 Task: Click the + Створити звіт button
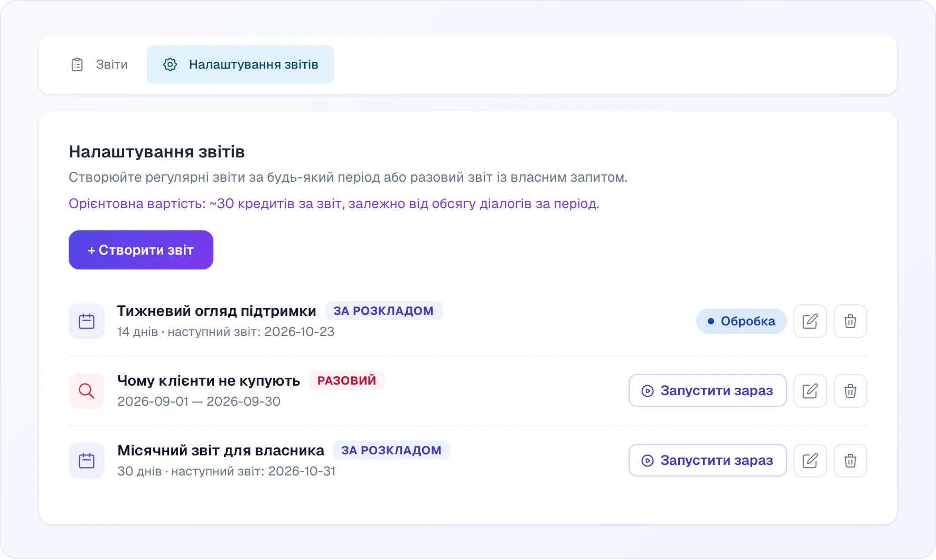[141, 250]
